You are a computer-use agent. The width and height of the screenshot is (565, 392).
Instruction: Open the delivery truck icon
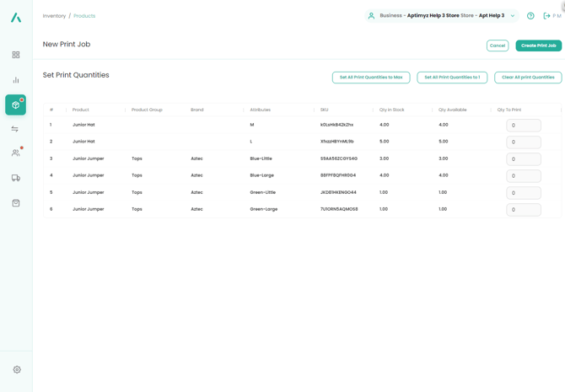tap(16, 178)
